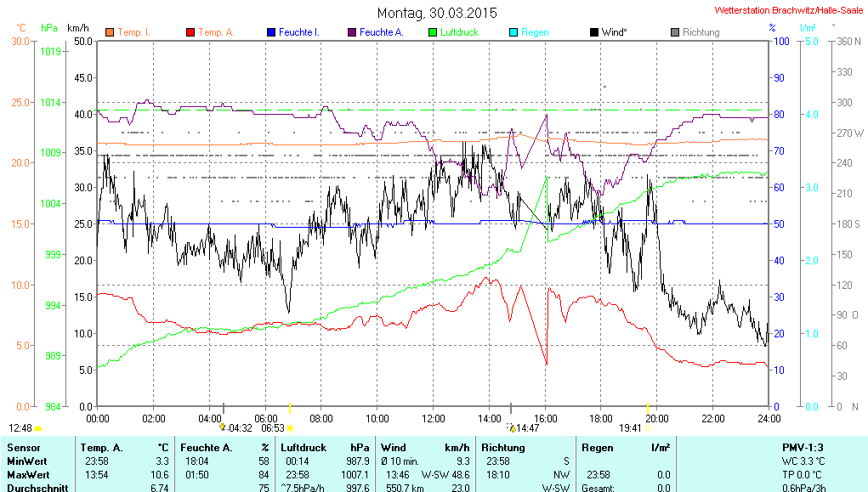The height and width of the screenshot is (492, 868).
Task: Click the yellow sun icon beside 12:48
Action: pos(38,428)
